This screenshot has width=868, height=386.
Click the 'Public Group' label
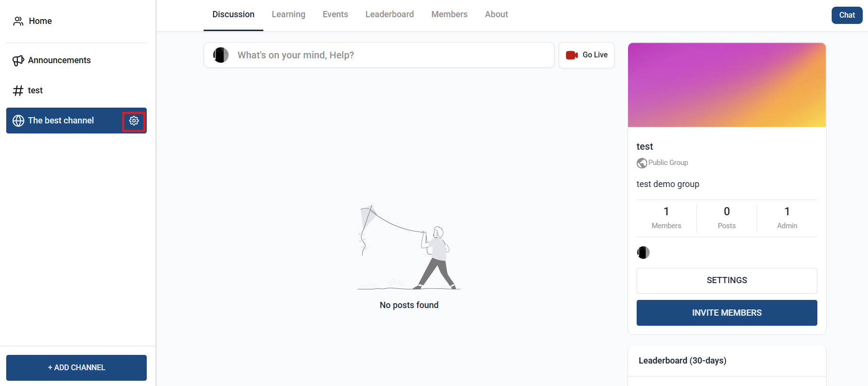tap(668, 163)
